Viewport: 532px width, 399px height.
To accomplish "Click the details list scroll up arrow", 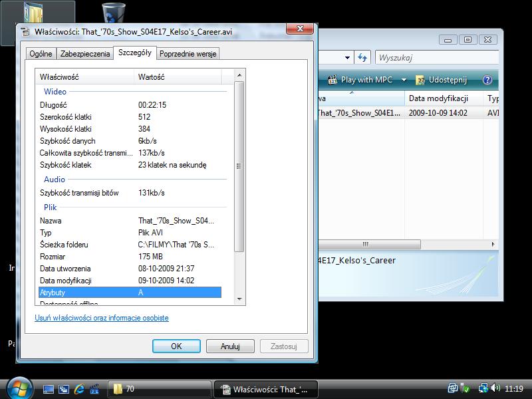I will pos(239,75).
